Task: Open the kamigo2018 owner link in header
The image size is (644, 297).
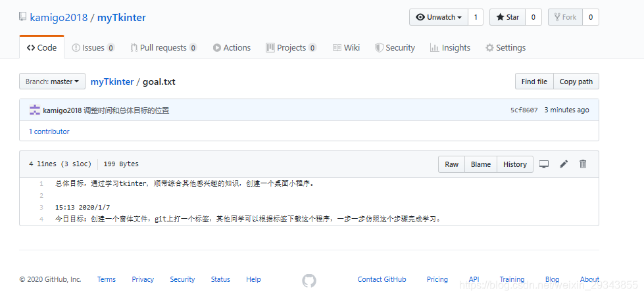Action: [x=59, y=17]
